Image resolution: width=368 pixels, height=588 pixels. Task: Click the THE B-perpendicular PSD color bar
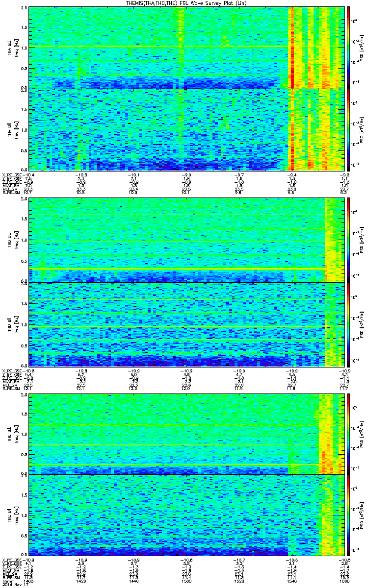[349, 434]
